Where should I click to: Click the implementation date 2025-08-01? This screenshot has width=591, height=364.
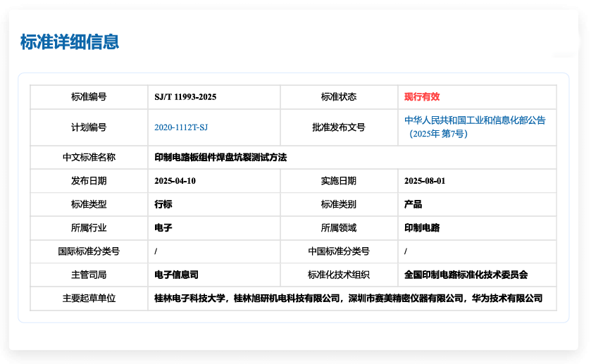425,181
